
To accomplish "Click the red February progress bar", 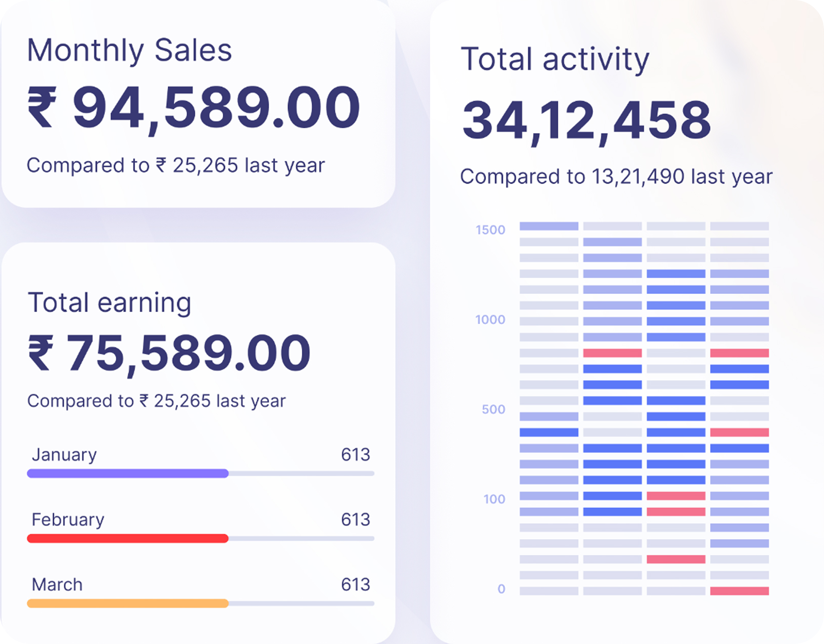I will [x=127, y=538].
